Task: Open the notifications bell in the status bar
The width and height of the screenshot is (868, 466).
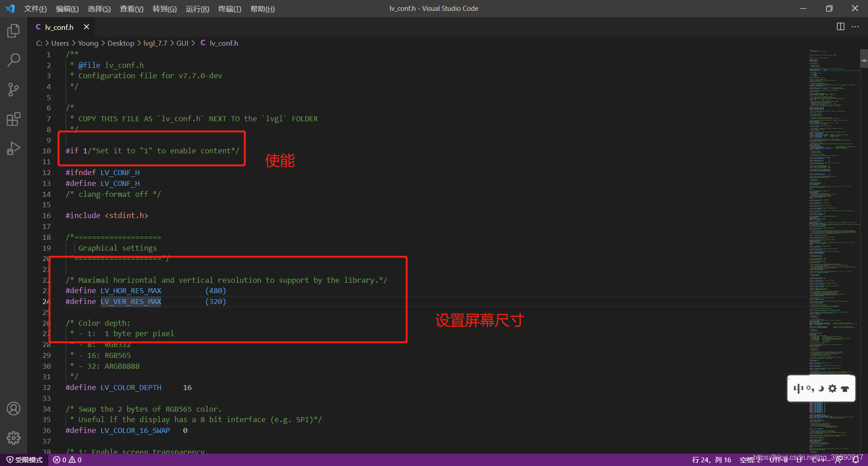Action: tap(855, 460)
